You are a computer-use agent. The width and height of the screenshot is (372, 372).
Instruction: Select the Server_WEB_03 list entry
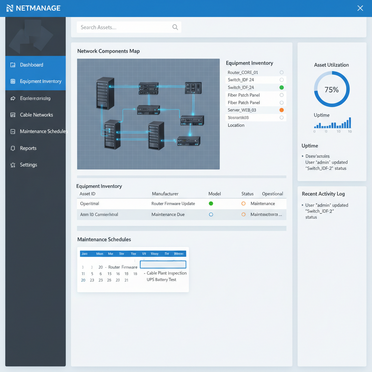tap(256, 110)
